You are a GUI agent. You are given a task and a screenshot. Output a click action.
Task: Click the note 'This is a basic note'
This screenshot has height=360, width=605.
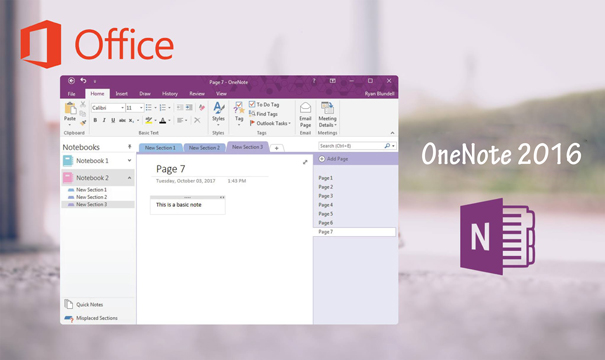point(179,205)
